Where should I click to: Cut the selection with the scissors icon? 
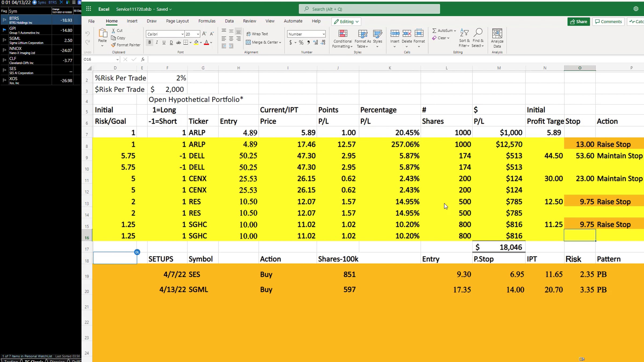point(114,31)
